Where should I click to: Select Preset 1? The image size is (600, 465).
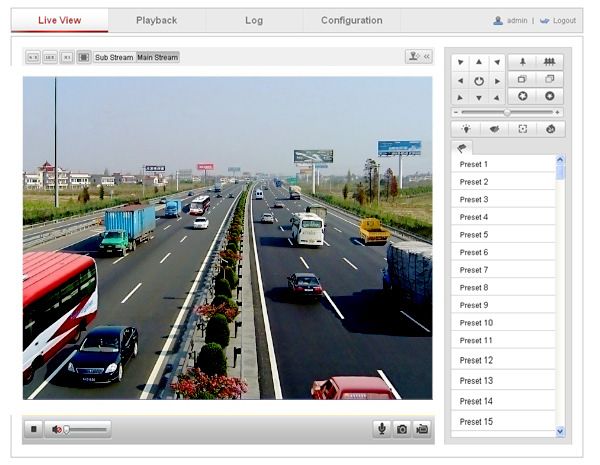(x=503, y=164)
